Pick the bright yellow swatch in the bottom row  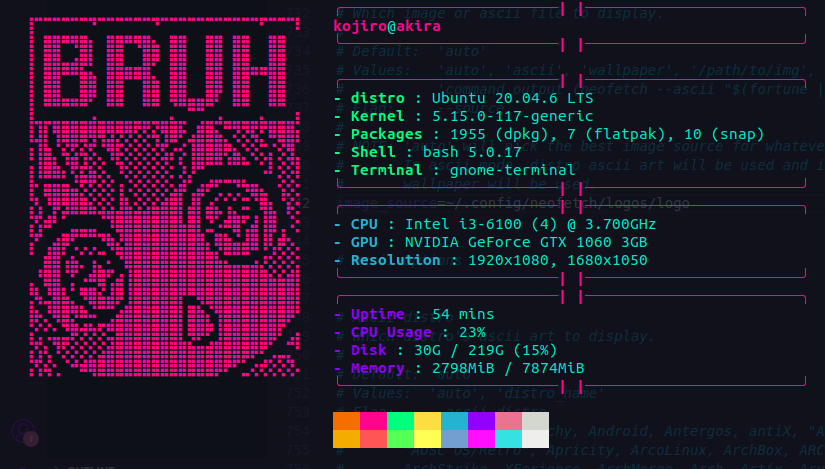427,439
